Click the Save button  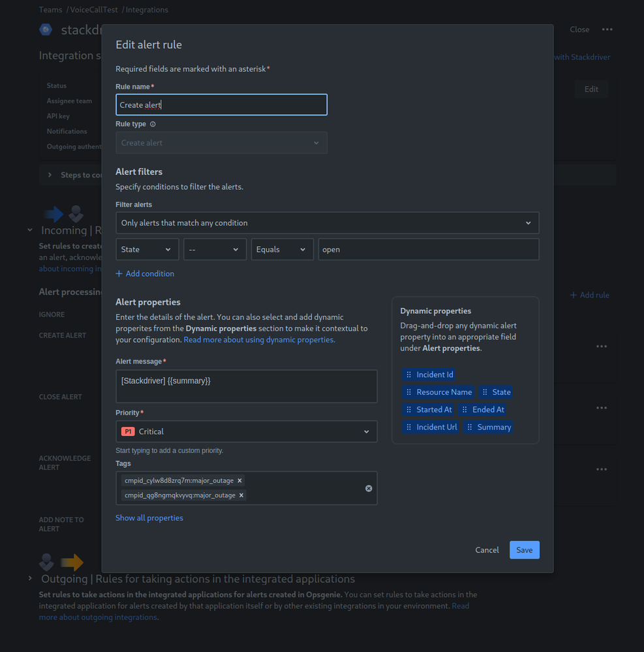(524, 550)
